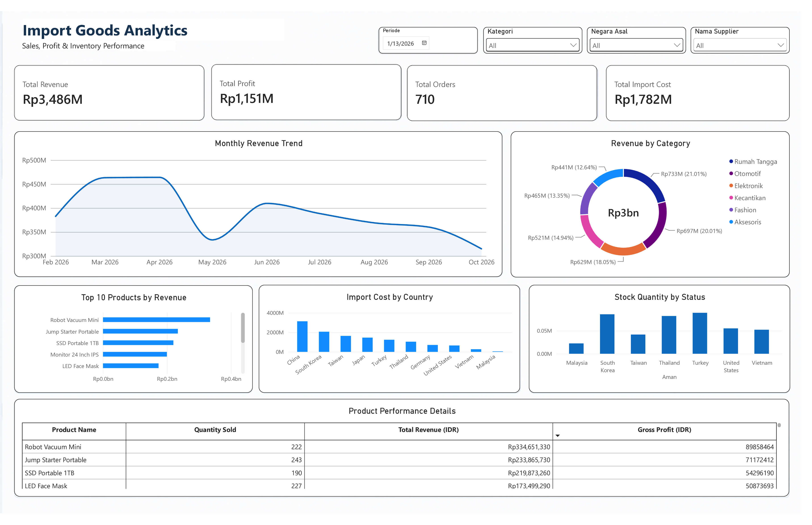The image size is (812, 525).
Task: Click the 243 quantity sold cell
Action: (296, 460)
